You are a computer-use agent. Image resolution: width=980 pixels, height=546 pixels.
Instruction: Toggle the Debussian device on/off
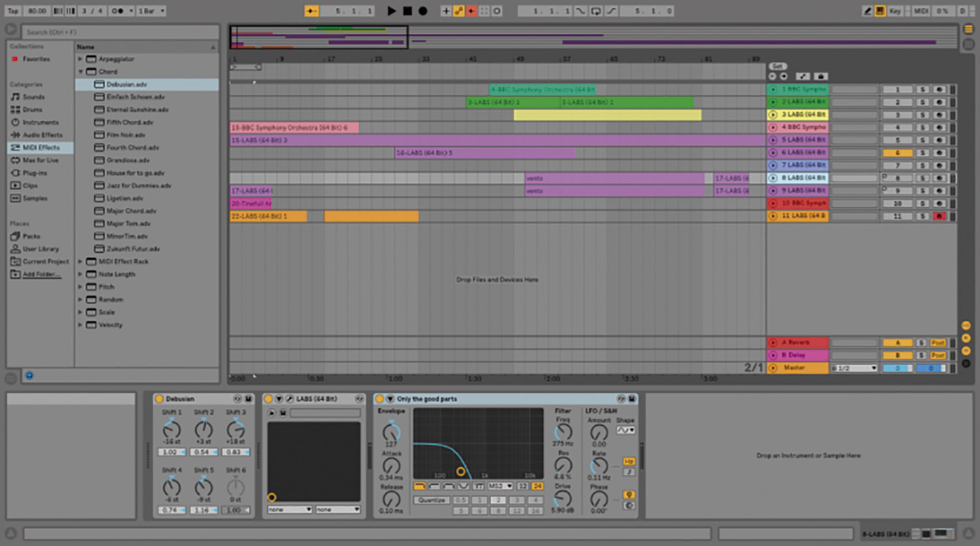[x=159, y=398]
